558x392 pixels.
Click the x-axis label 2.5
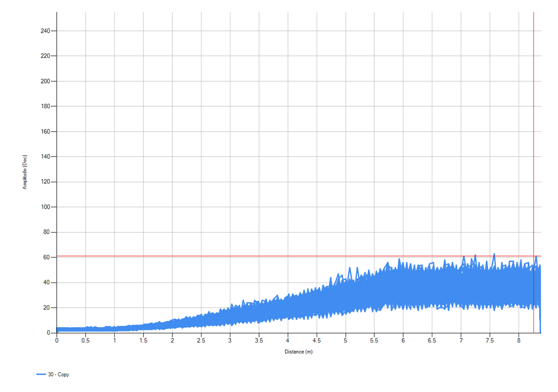point(201,339)
